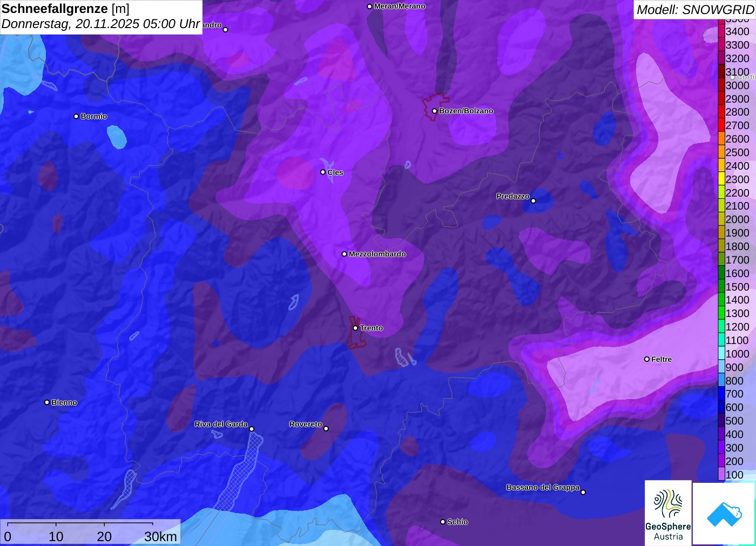Click the 1000 cyan legend swatch

click(721, 354)
